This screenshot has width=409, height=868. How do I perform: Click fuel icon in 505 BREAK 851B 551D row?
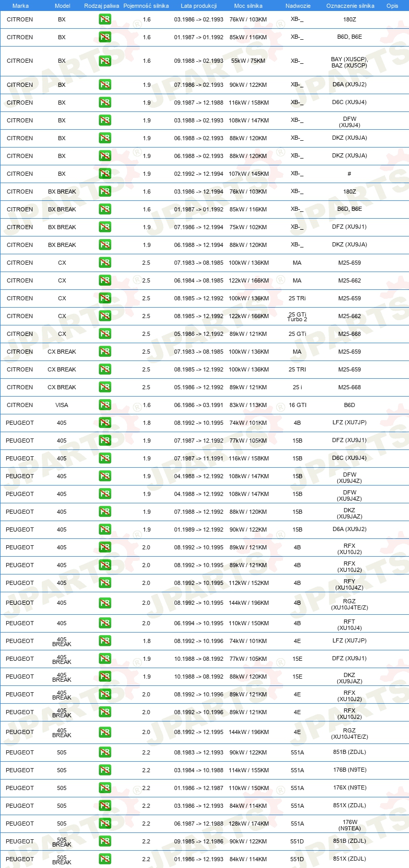pos(105,841)
